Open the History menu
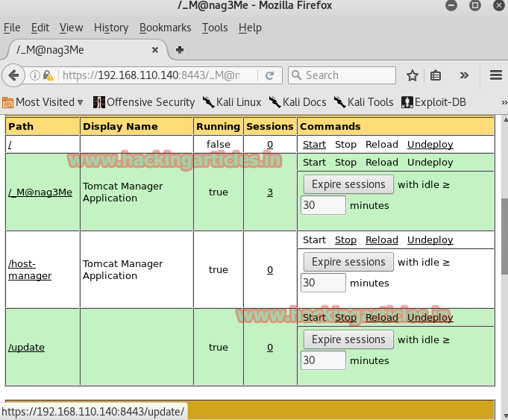The width and height of the screenshot is (508, 420). (111, 28)
